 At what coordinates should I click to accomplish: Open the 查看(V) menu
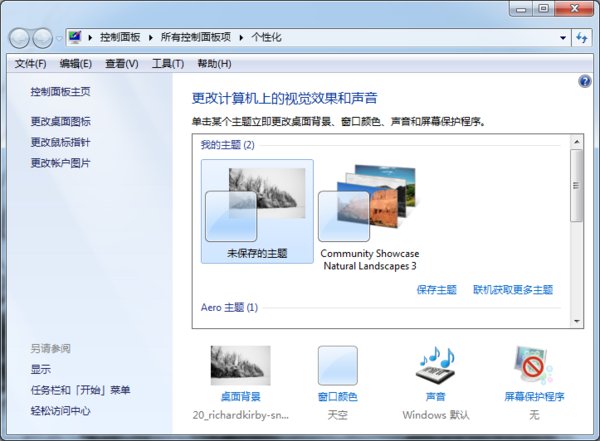(x=122, y=64)
